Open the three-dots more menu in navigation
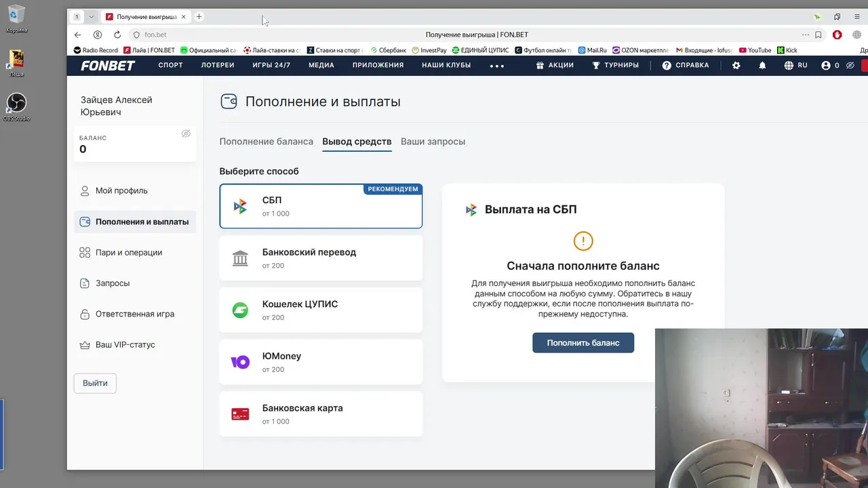Screen dimensions: 868x488 point(497,66)
